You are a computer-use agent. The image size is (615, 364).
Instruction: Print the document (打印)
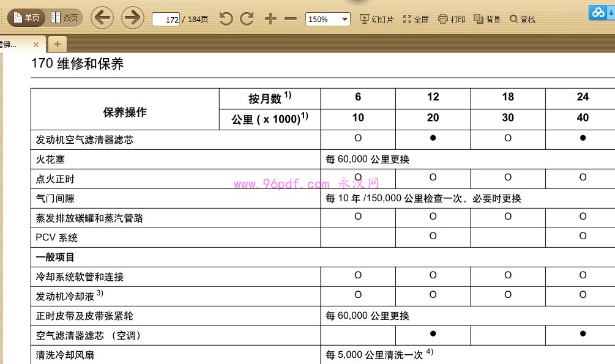[x=452, y=20]
